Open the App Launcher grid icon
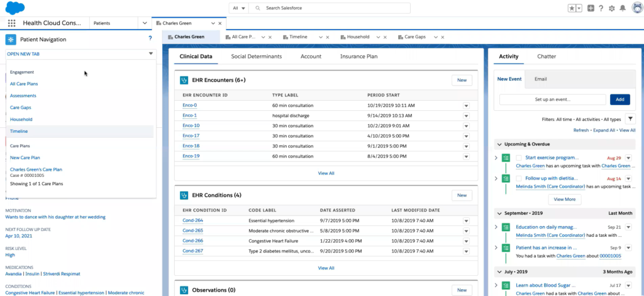The height and width of the screenshot is (296, 644). [11, 23]
